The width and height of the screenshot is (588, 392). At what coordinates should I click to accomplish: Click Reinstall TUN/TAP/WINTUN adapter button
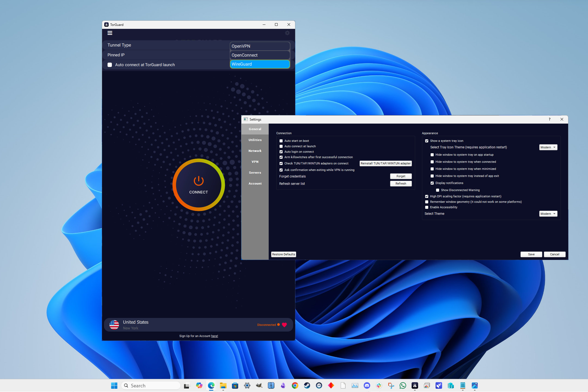click(385, 164)
